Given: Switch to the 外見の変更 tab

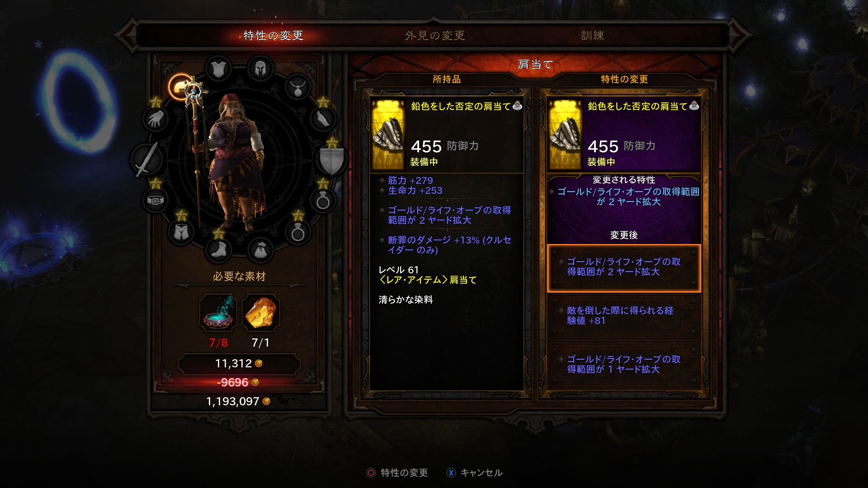Looking at the screenshot, I should click(435, 35).
